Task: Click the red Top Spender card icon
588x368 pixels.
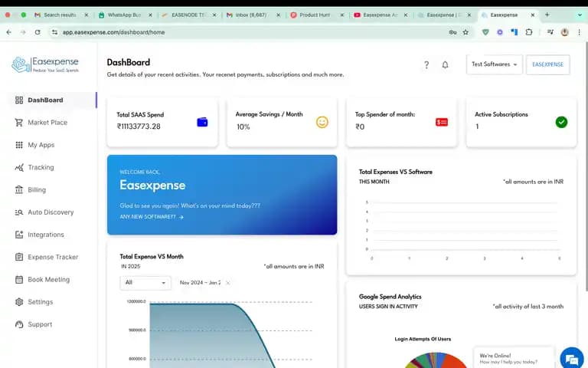Action: pos(442,122)
